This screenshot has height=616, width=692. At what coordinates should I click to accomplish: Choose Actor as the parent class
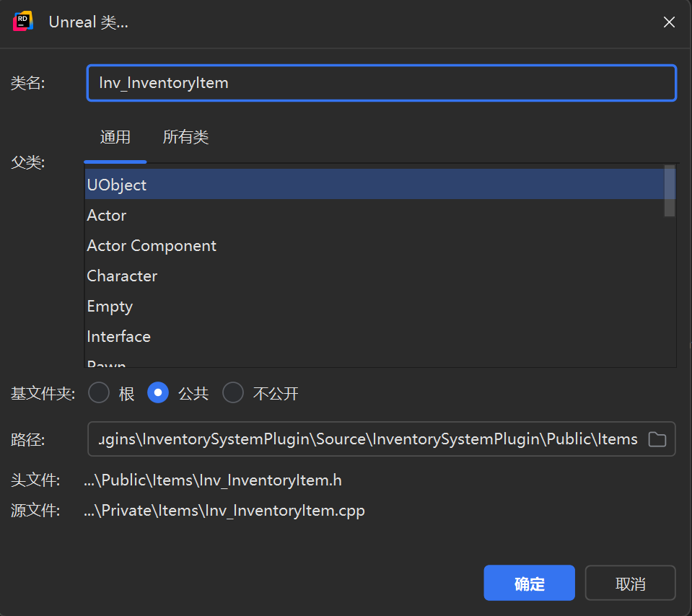(107, 215)
